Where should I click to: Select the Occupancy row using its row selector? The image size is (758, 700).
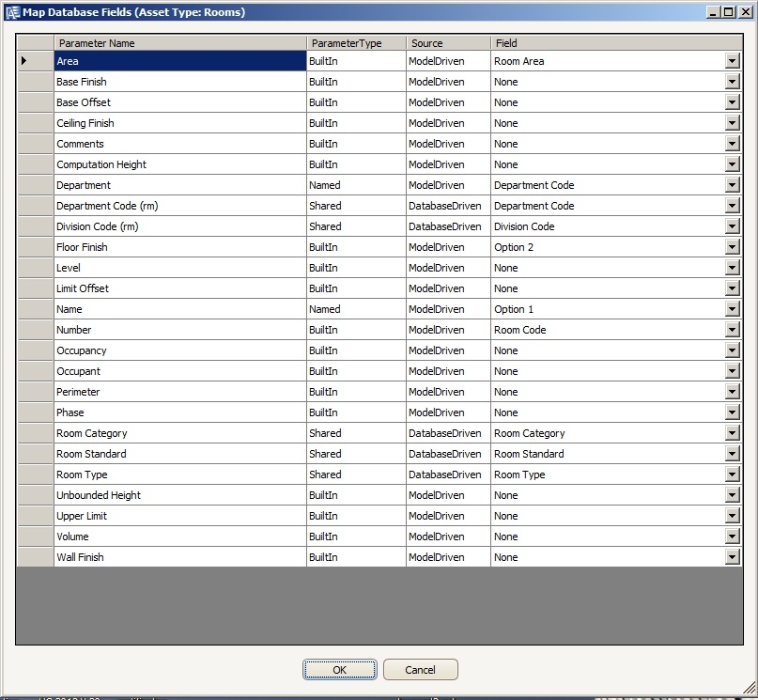pos(34,350)
